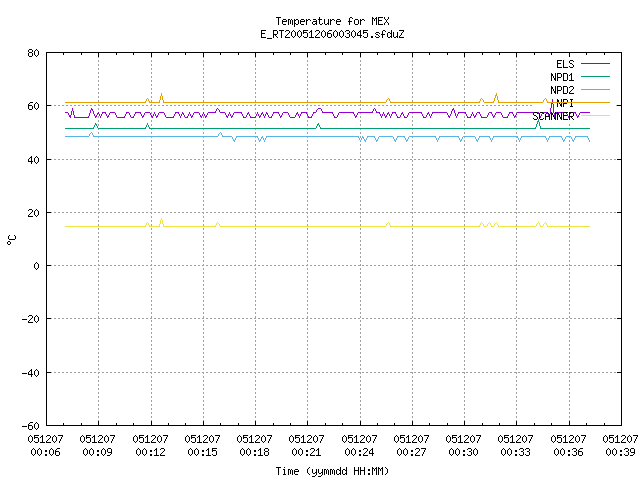
Task: Click the x-axis tick label 00:21
Action: coord(307,452)
